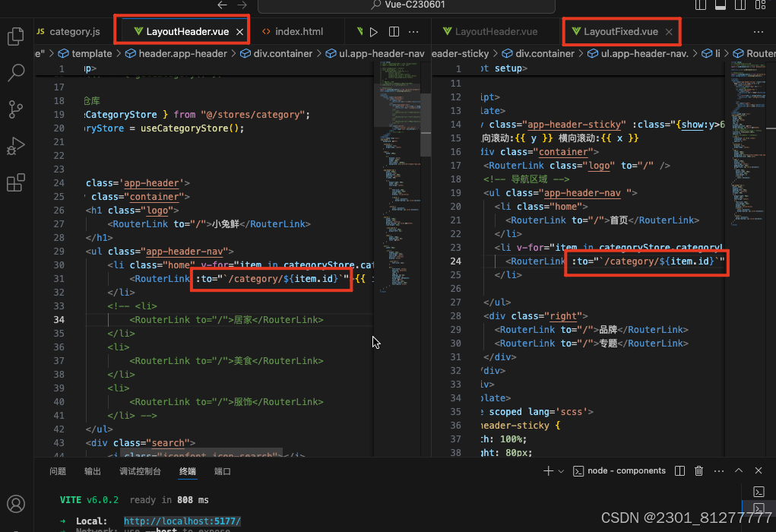
Task: Open the 输出 (Output) panel tab
Action: [93, 471]
